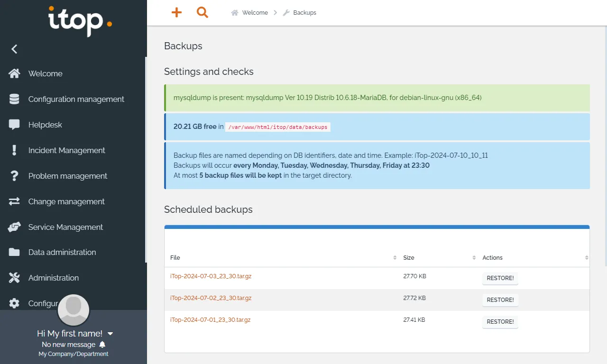This screenshot has height=364, width=607.
Task: Download iTop-2024-07-01_23_30.tar.gz backup
Action: 210,320
